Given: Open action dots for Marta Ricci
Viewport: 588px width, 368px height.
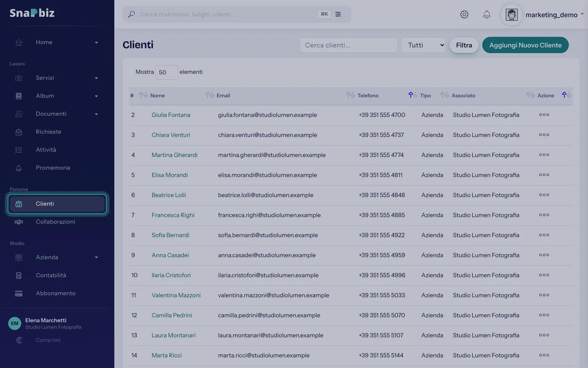Looking at the screenshot, I should tap(544, 355).
